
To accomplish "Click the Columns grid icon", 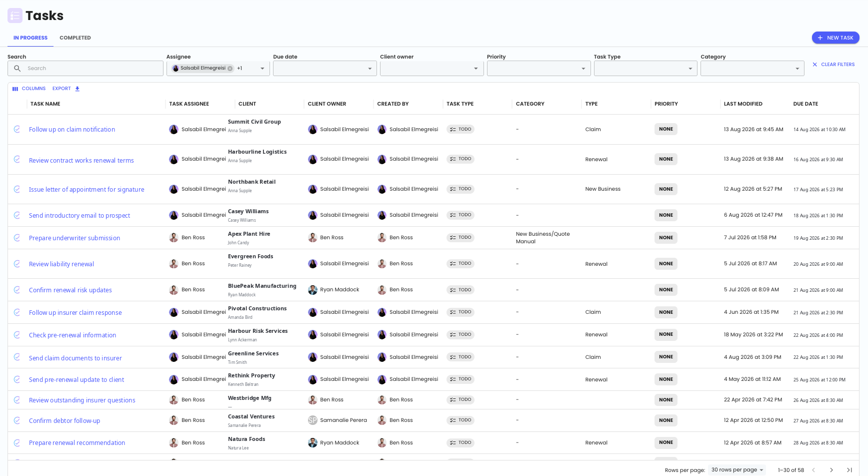I will [15, 89].
